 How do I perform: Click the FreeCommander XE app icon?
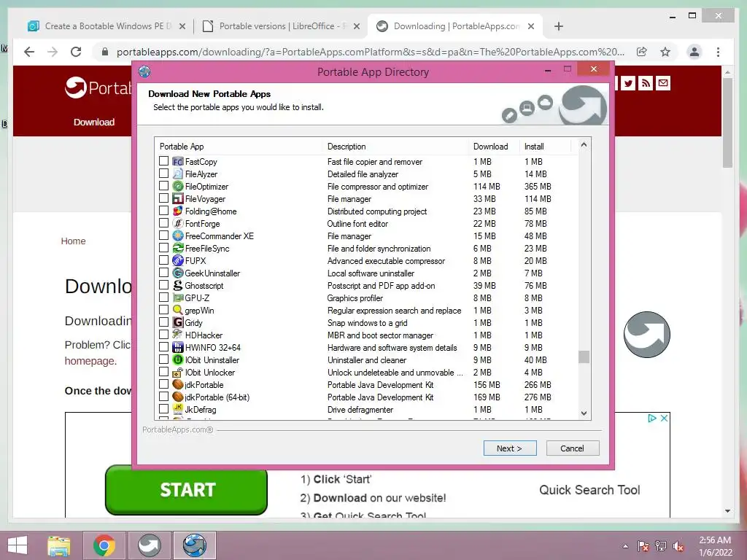click(178, 236)
